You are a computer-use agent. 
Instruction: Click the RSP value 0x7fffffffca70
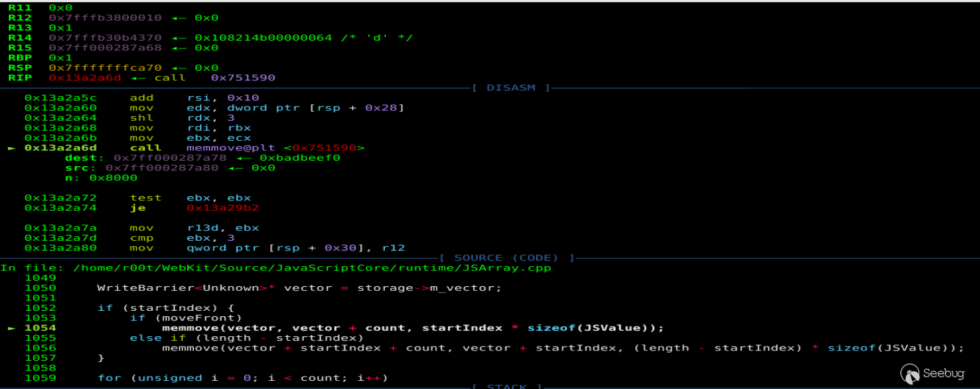pos(105,68)
